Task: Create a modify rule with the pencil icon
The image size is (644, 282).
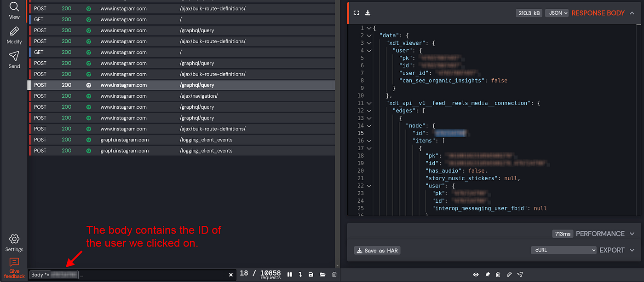Action: click(x=509, y=275)
